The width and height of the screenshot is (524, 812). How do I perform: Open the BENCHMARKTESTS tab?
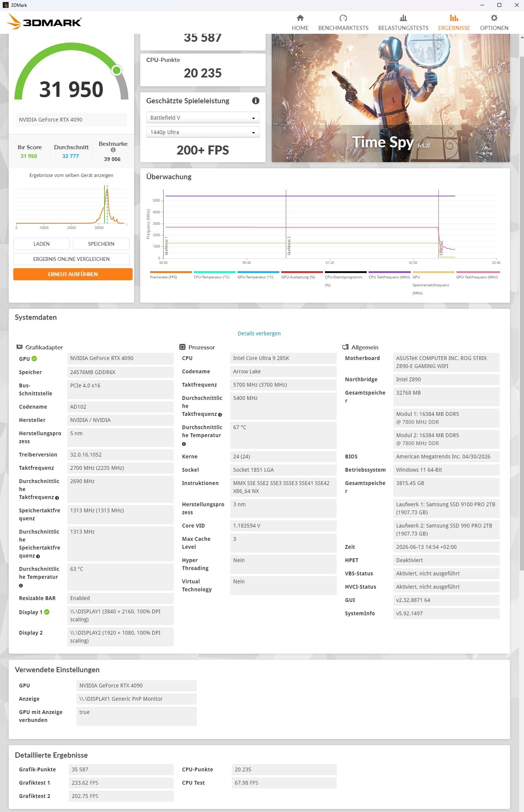tap(344, 22)
